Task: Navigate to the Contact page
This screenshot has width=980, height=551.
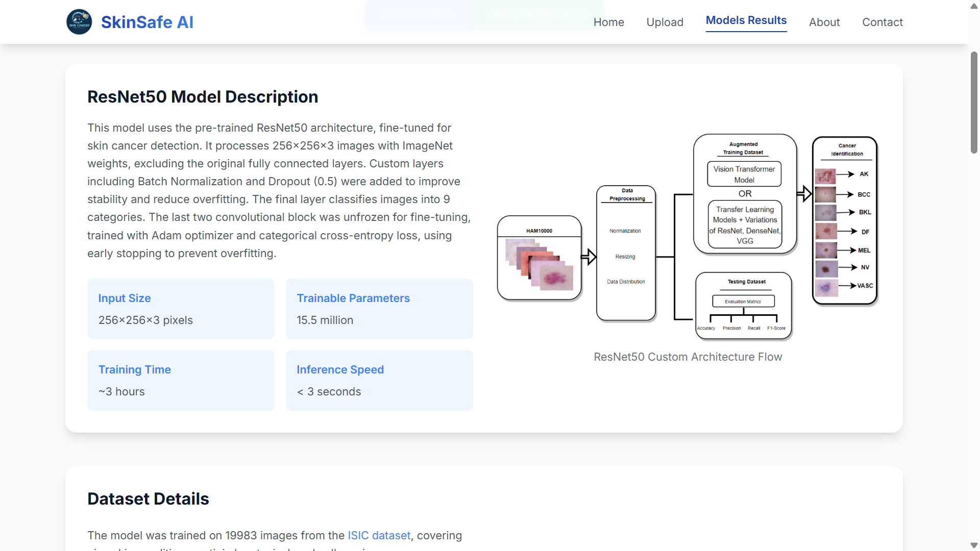Action: click(x=882, y=22)
